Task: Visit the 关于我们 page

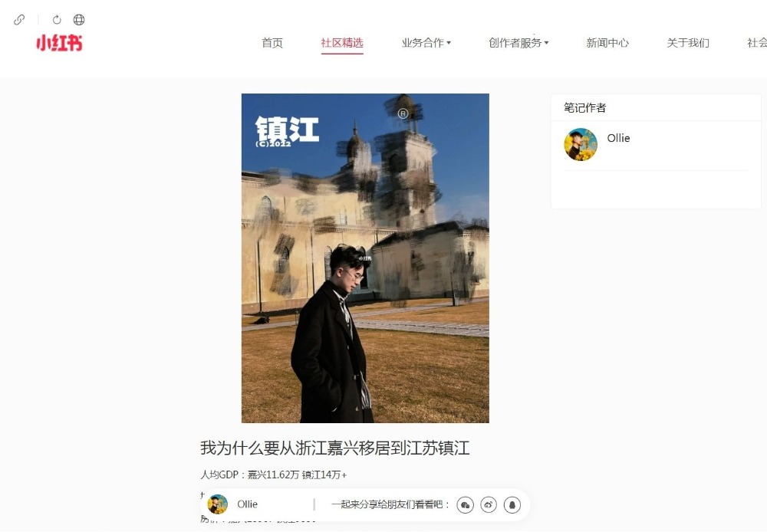Action: pyautogui.click(x=688, y=43)
